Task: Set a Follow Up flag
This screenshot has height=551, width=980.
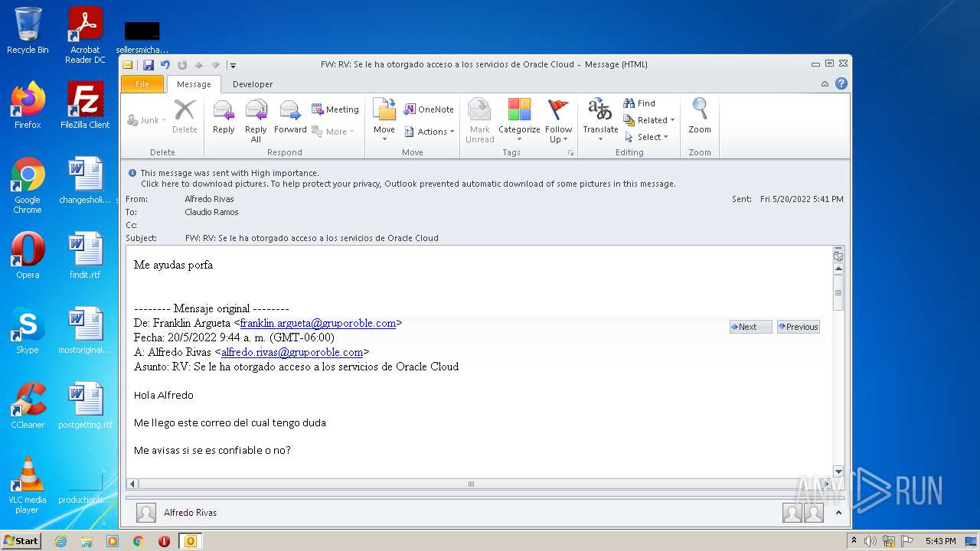Action: click(x=559, y=120)
